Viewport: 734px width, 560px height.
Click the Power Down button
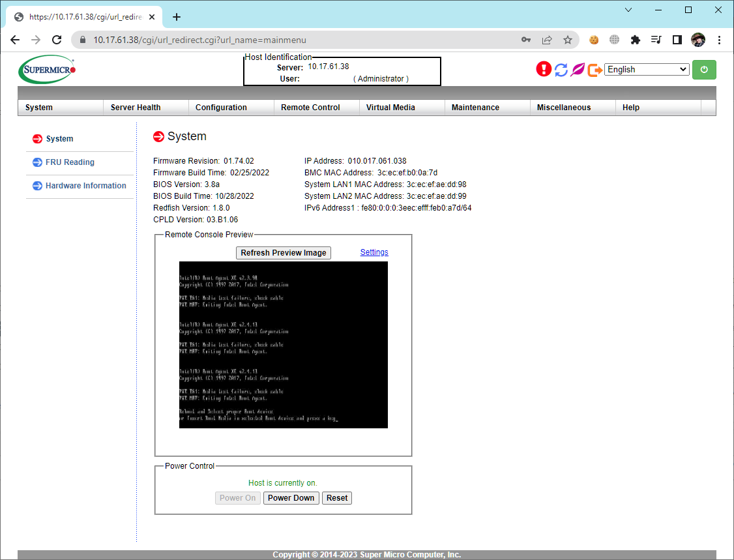click(x=291, y=497)
